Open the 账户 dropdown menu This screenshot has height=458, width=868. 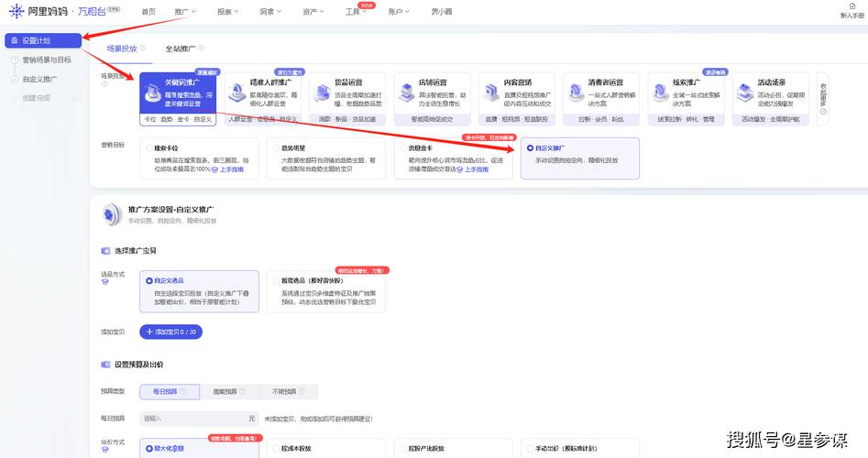(399, 11)
